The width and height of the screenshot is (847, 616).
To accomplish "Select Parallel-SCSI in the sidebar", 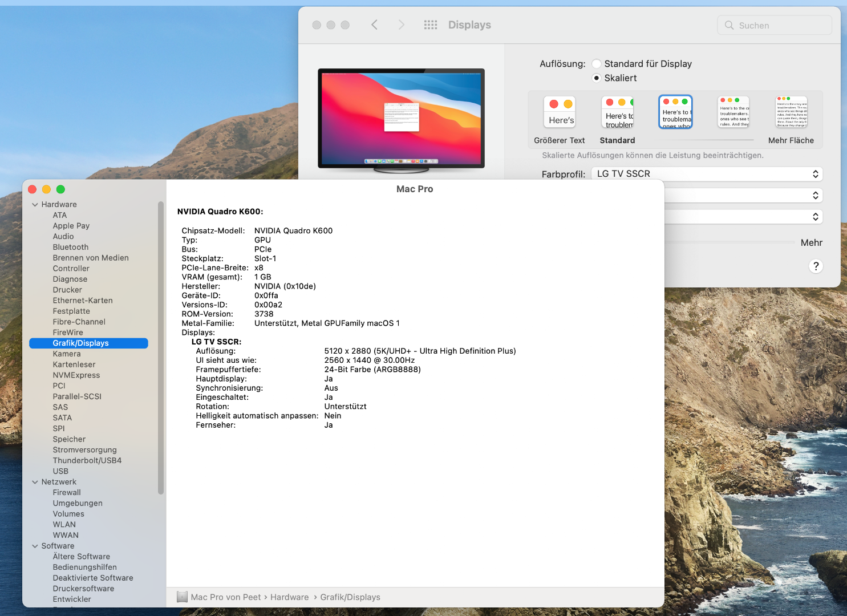I will [x=77, y=396].
